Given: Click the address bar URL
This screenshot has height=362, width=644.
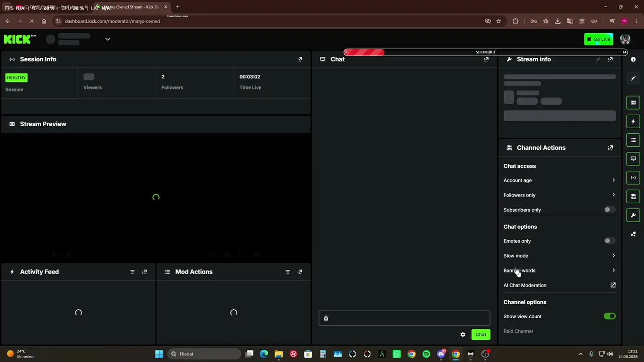Looking at the screenshot, I should click(112, 21).
